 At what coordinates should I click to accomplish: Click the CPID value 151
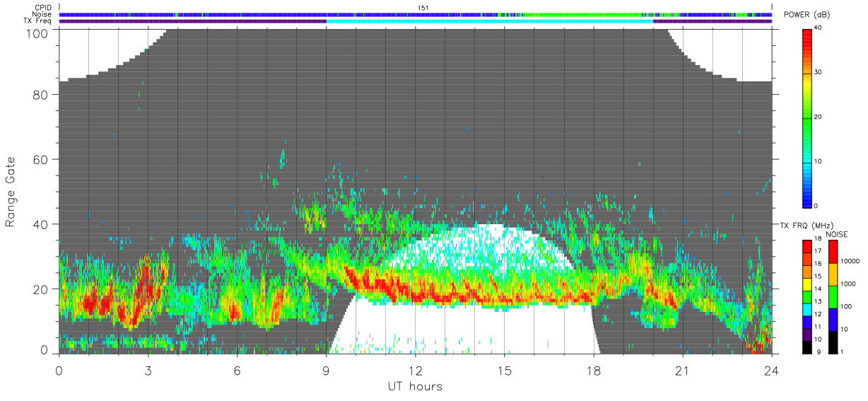(423, 8)
